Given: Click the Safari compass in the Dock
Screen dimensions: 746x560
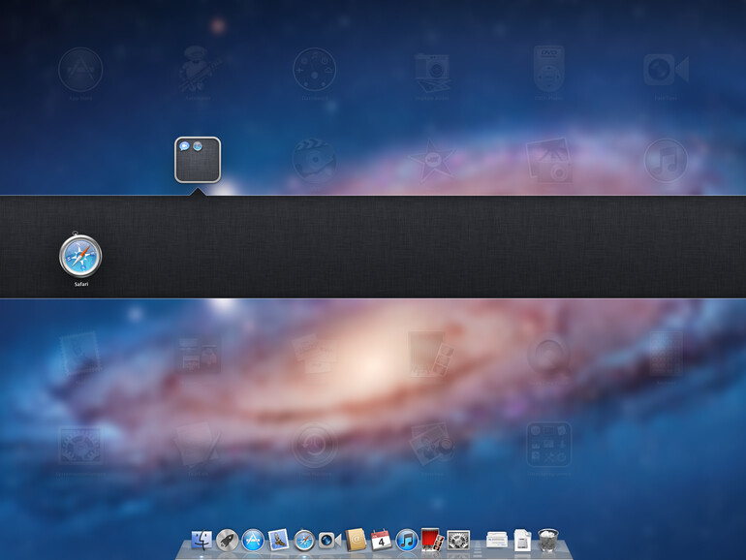Looking at the screenshot, I should [x=304, y=541].
